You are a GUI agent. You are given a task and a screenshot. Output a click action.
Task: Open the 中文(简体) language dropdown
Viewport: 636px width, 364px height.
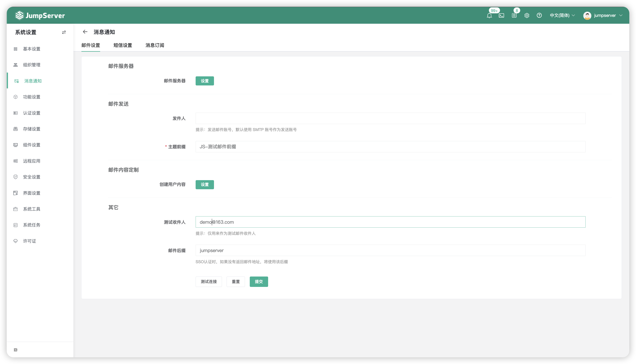point(562,16)
